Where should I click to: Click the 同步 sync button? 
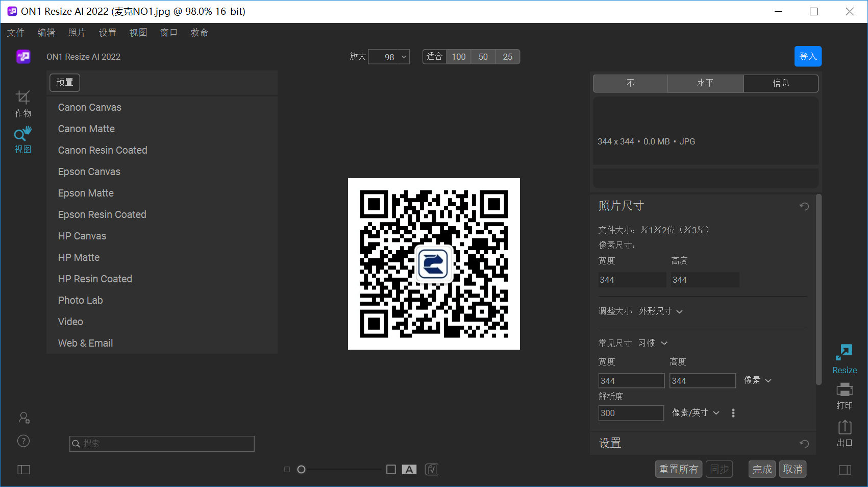(720, 469)
